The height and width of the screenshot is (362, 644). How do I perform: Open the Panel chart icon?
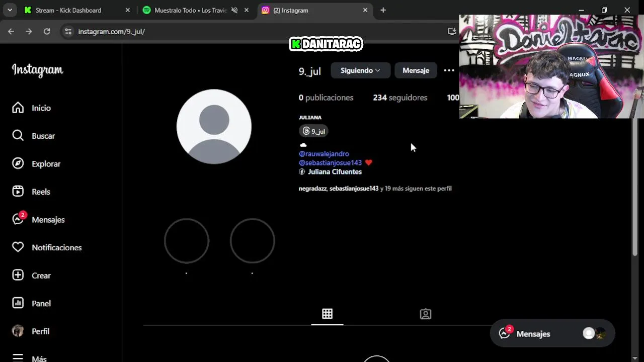pyautogui.click(x=18, y=303)
